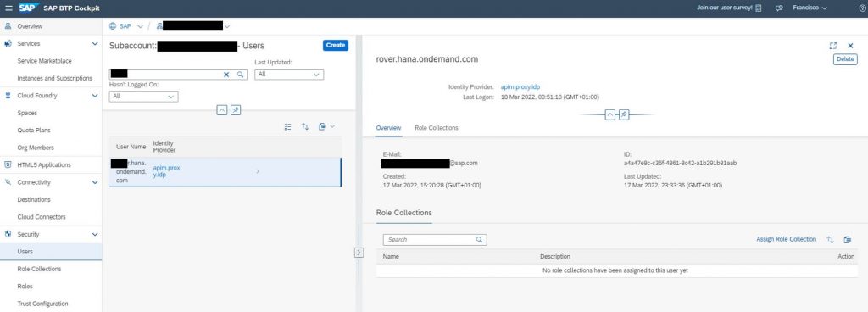Open users table column settings icon
868x312 pixels.
pyautogui.click(x=288, y=126)
